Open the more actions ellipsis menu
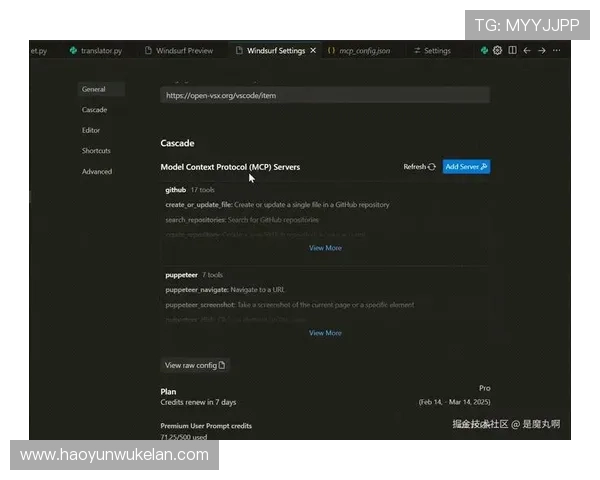This screenshot has height=480, width=600. point(557,50)
